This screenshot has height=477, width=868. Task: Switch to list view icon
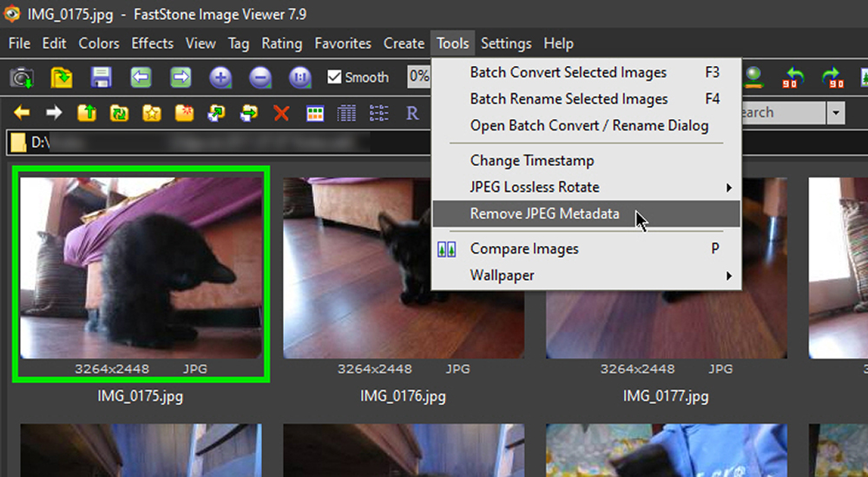pos(378,113)
